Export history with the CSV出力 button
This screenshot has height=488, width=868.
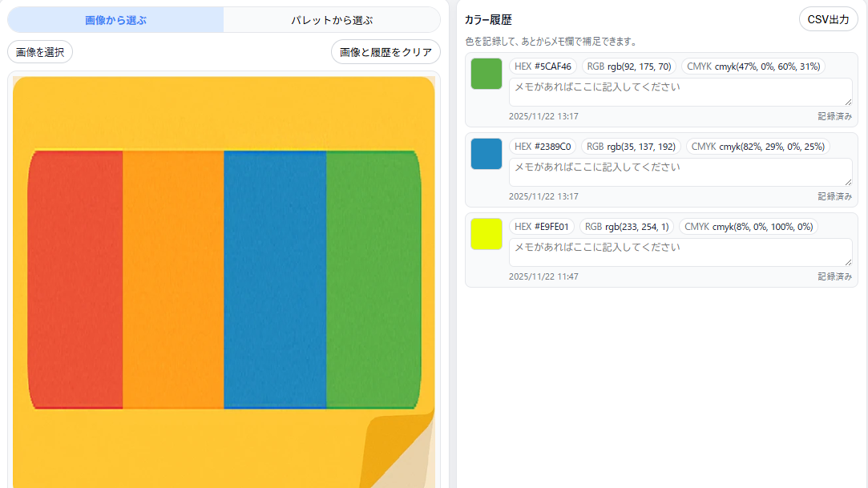coord(828,19)
